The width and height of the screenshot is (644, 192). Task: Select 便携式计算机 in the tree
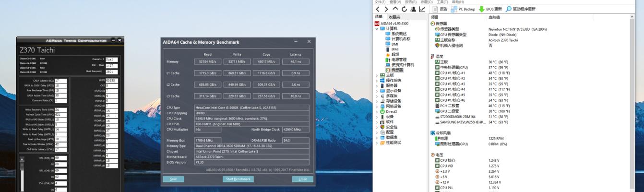(399, 65)
